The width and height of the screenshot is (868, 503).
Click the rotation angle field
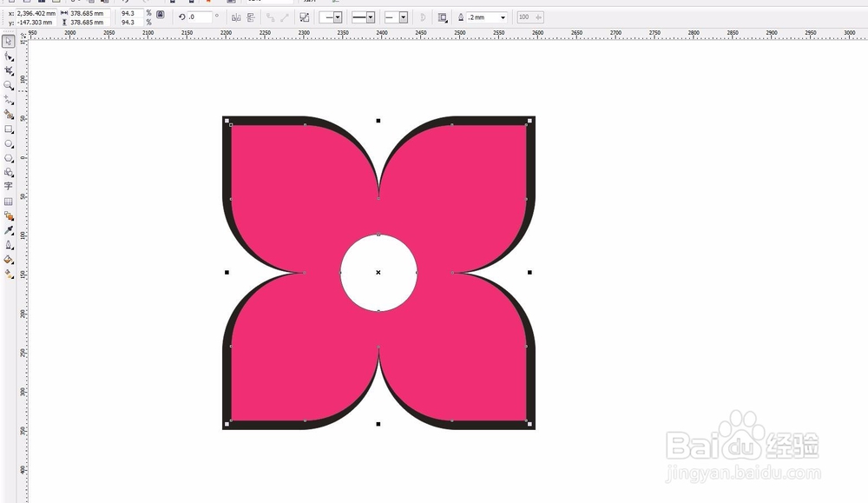[x=200, y=17]
